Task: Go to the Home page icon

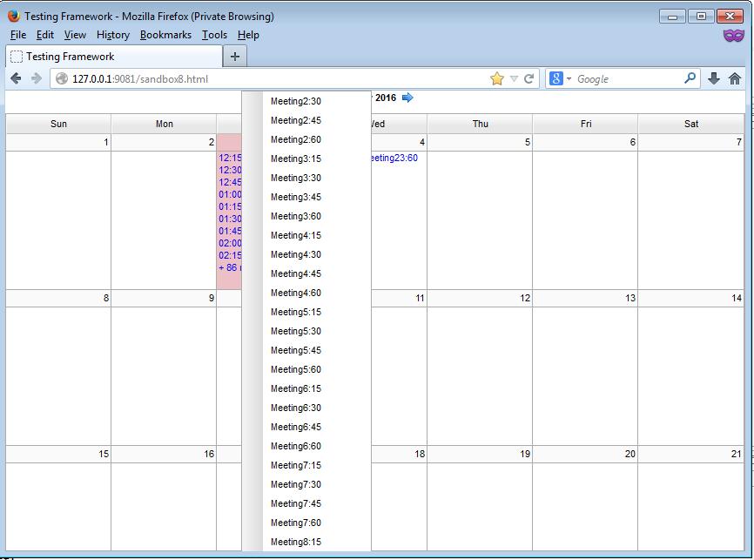Action: (735, 78)
